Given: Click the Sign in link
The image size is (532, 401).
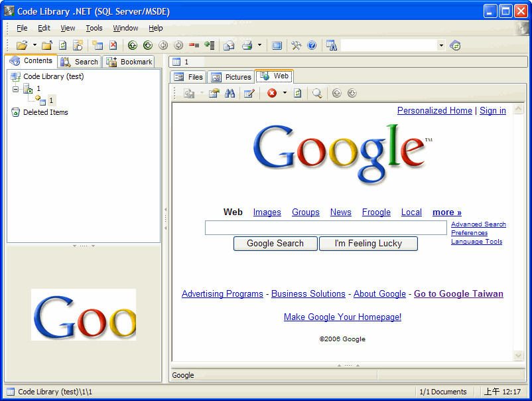Looking at the screenshot, I should [493, 110].
